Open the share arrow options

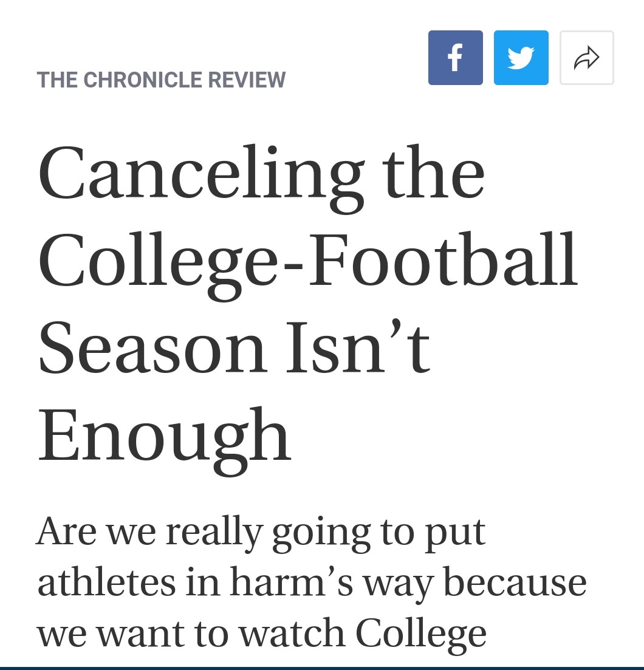(587, 58)
